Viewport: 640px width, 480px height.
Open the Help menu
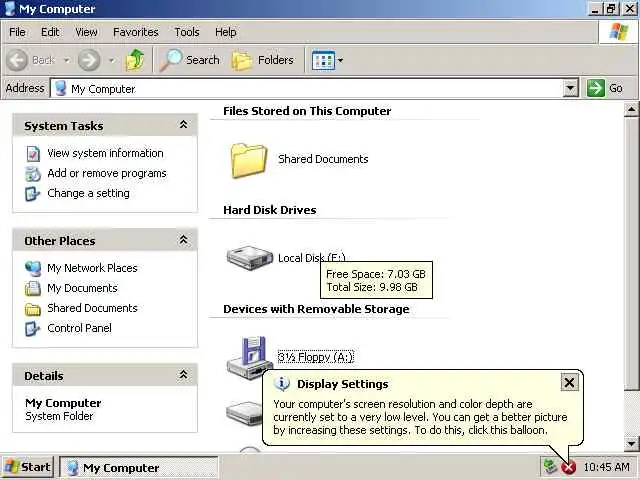[226, 32]
